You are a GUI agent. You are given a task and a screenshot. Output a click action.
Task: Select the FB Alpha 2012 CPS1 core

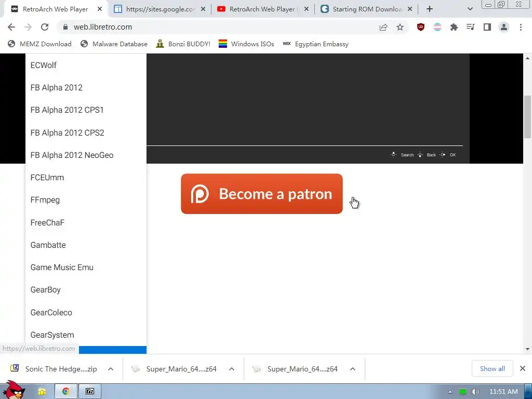[x=86, y=110]
